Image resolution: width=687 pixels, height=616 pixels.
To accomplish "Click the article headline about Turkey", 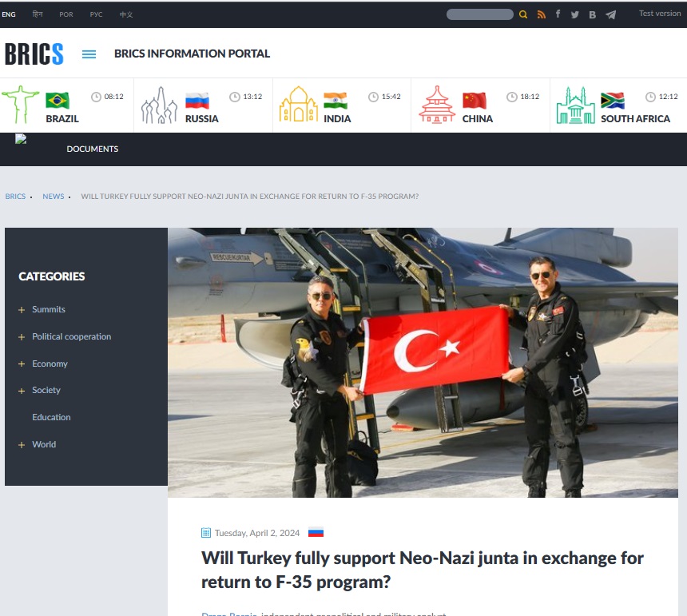I will pyautogui.click(x=423, y=570).
